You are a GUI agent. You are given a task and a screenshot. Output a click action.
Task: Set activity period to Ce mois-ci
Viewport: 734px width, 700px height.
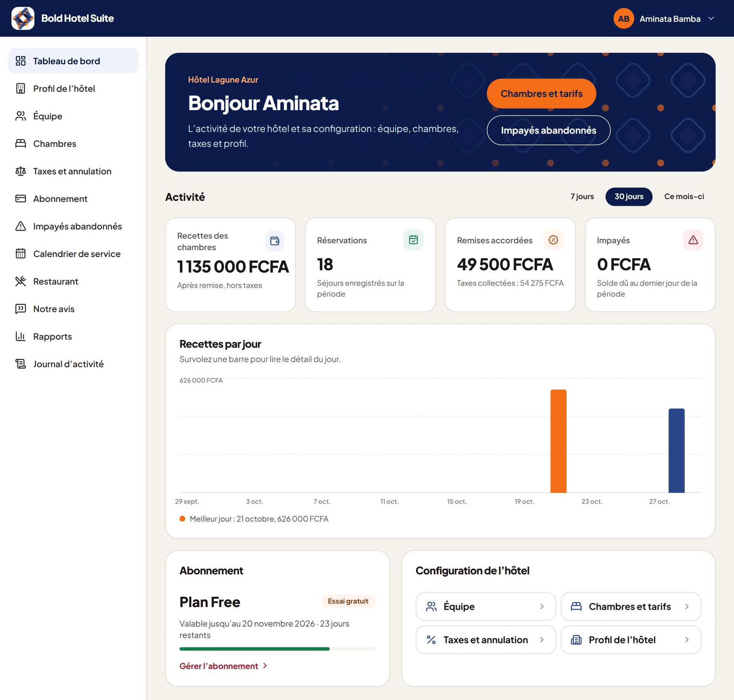[x=684, y=197]
